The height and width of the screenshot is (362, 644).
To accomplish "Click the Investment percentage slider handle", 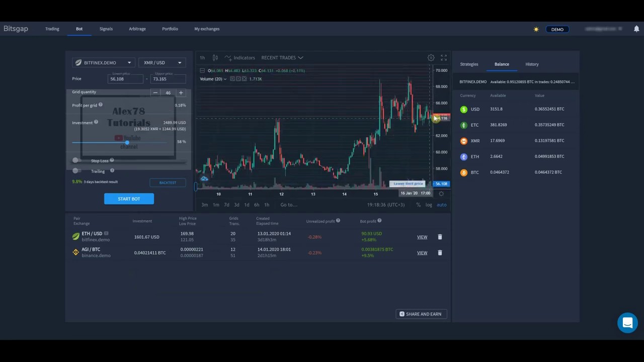I will click(127, 142).
